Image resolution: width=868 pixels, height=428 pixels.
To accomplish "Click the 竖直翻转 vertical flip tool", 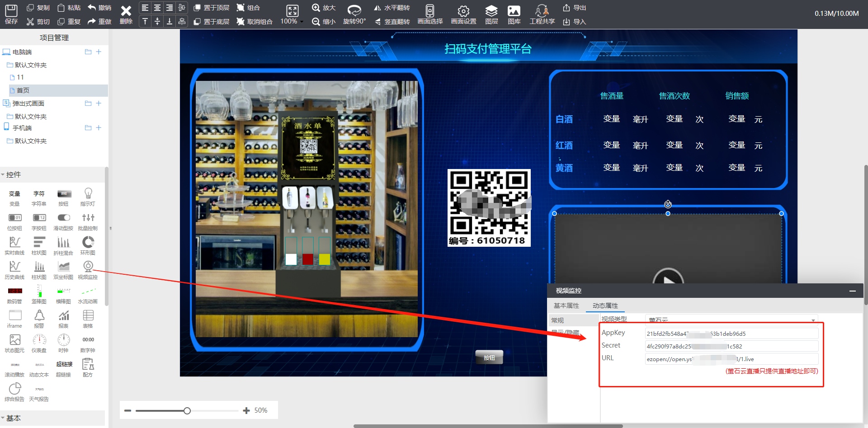I will tap(392, 21).
